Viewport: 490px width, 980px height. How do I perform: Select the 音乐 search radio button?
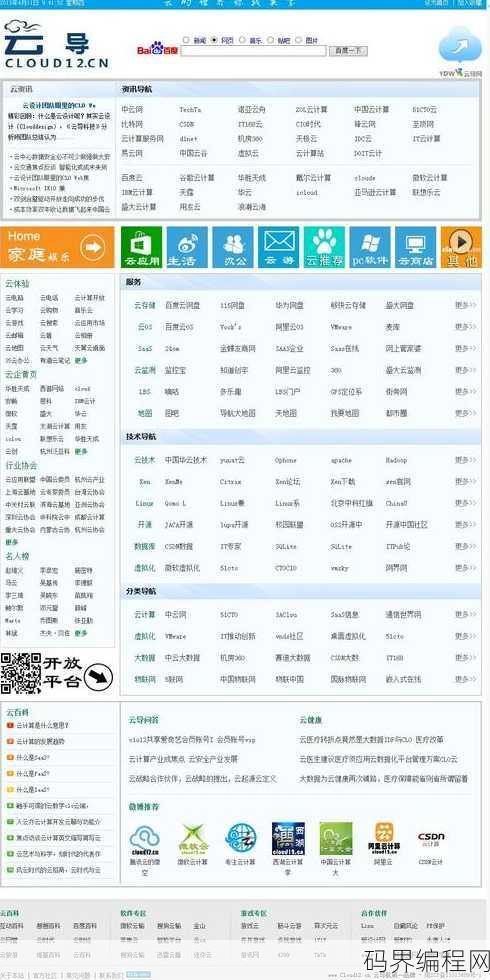(242, 40)
